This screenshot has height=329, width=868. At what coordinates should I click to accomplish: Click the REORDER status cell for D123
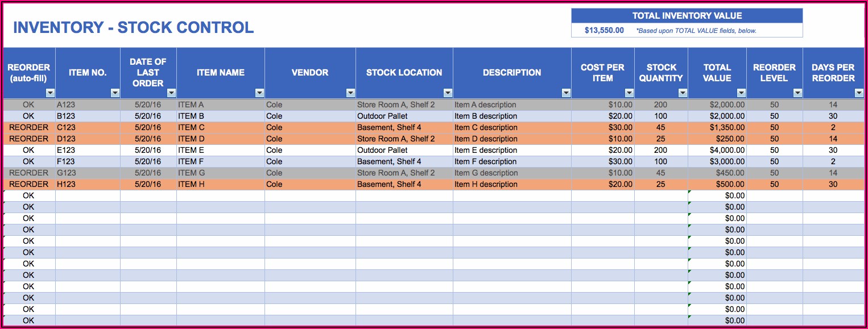[x=29, y=139]
